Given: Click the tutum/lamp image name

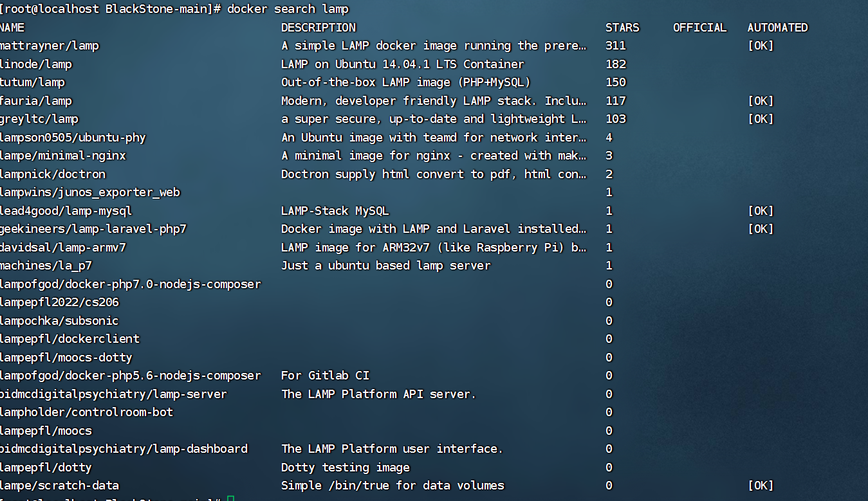Looking at the screenshot, I should (33, 82).
